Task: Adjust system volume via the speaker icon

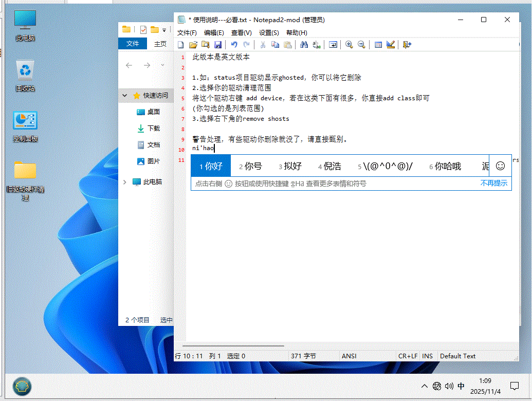Action: click(x=449, y=386)
